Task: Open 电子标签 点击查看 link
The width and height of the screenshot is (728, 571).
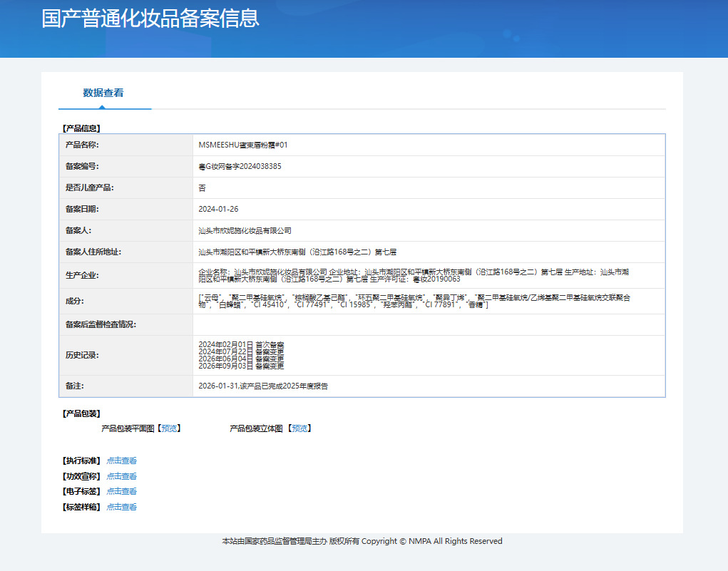Action: [122, 491]
